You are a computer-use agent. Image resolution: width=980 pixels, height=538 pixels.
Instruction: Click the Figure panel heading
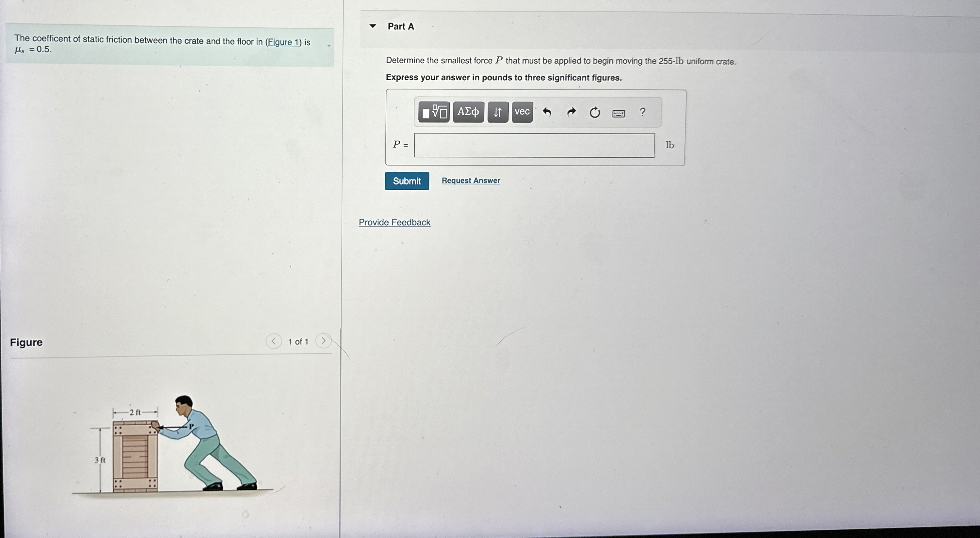click(x=26, y=342)
